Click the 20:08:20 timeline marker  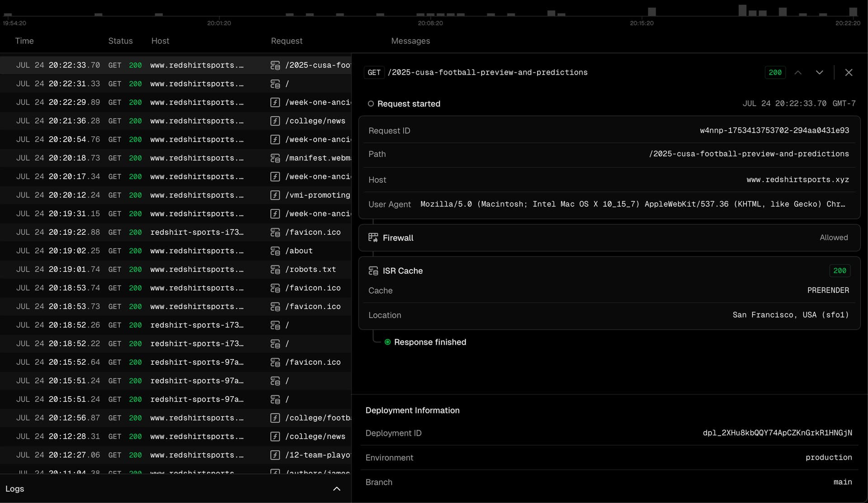click(430, 23)
